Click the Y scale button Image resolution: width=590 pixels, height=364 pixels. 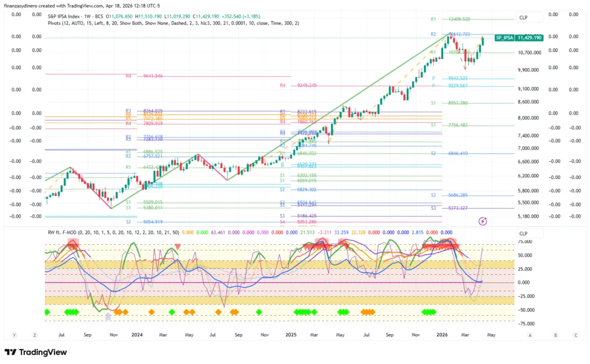[14, 335]
